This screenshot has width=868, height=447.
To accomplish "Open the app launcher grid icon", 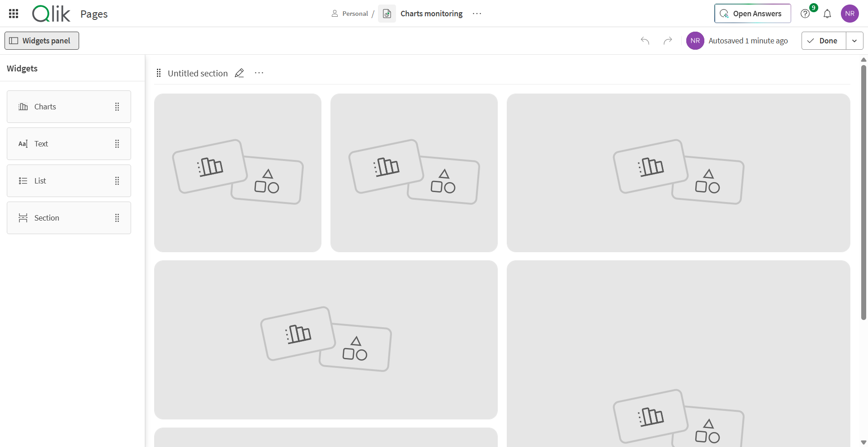I will coord(14,14).
